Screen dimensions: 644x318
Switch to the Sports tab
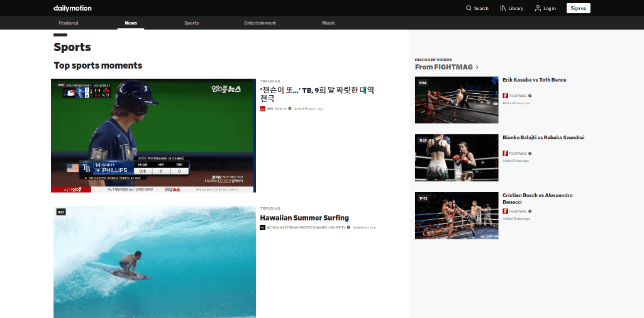point(191,23)
